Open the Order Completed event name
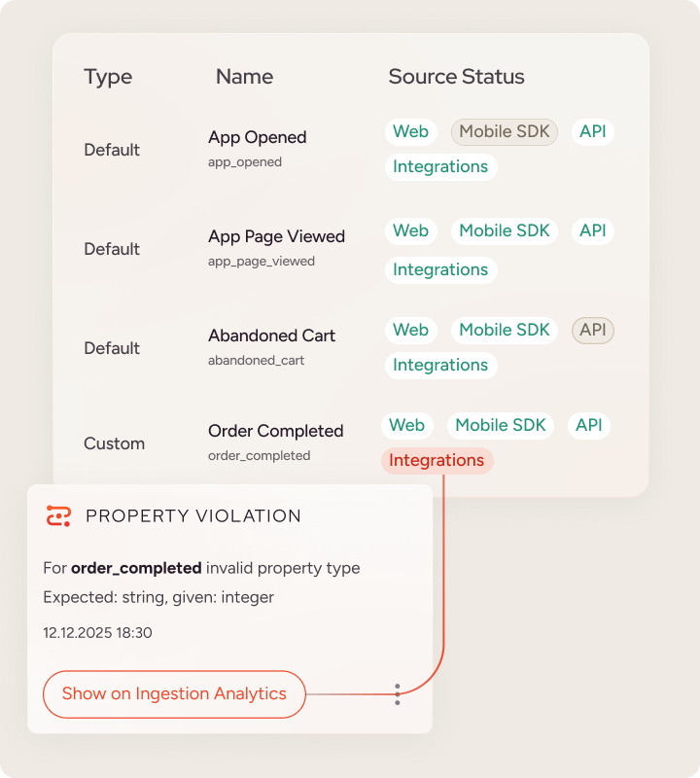 point(275,431)
